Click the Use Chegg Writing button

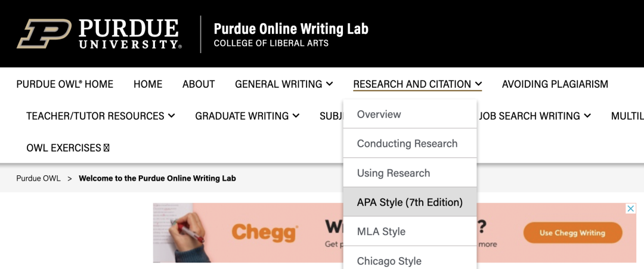coord(572,233)
